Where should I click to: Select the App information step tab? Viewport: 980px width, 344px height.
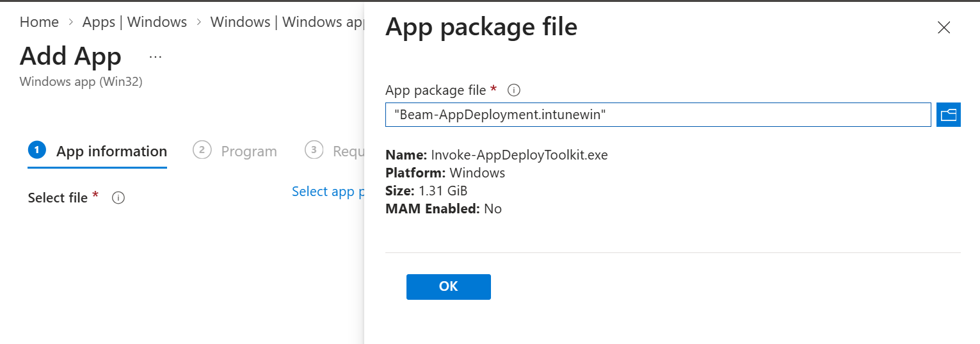97,151
